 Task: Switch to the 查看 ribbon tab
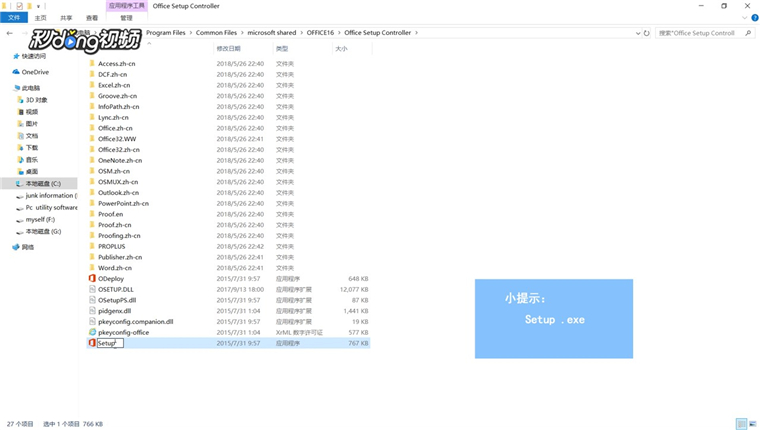click(x=92, y=17)
